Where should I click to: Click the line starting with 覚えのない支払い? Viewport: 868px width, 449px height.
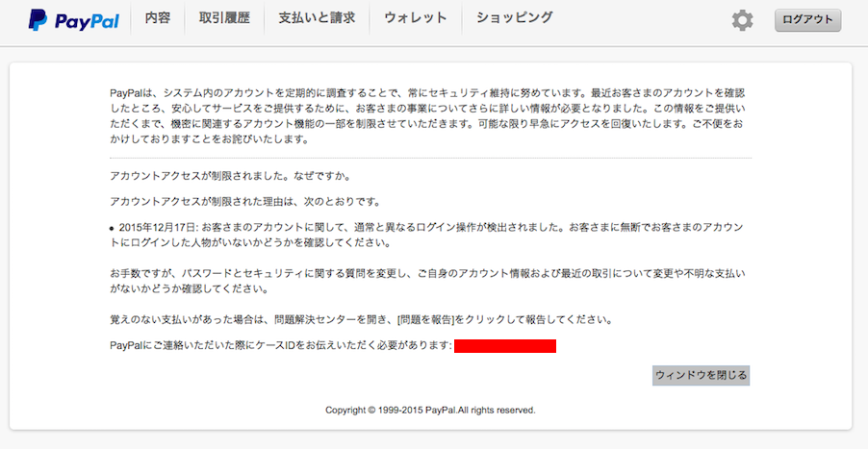click(x=361, y=320)
